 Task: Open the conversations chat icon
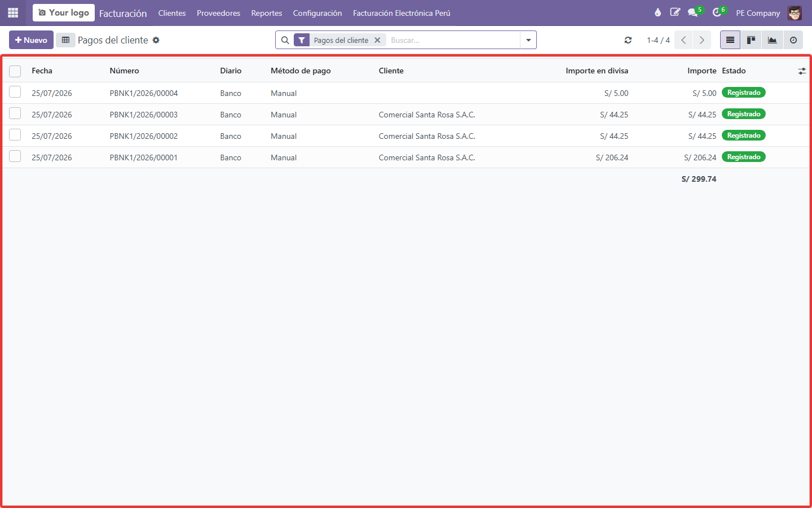693,12
